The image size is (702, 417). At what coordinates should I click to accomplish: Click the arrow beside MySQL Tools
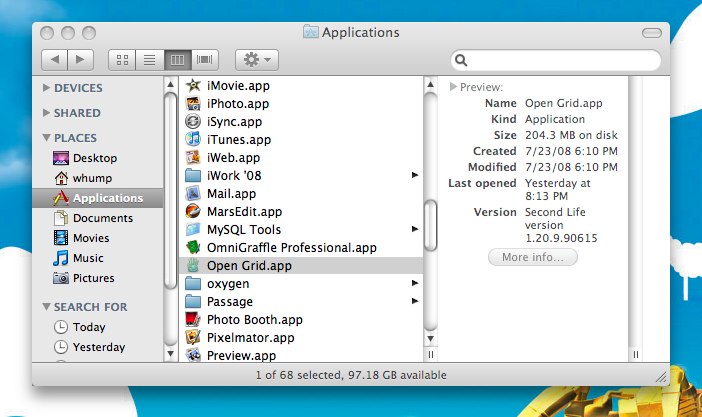415,229
